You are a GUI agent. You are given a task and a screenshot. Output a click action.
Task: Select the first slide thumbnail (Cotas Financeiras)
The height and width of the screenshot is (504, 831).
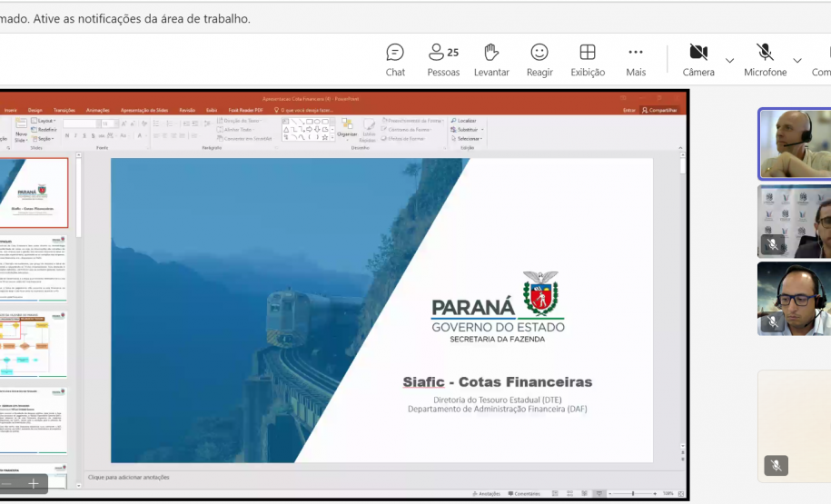click(x=34, y=193)
